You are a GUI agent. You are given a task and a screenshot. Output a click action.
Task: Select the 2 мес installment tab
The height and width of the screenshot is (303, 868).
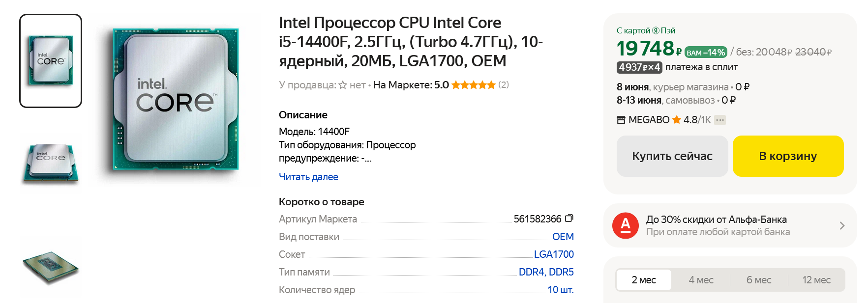[643, 280]
